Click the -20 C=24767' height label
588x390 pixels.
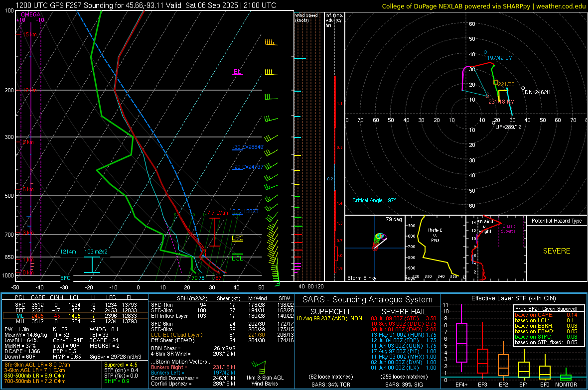[x=248, y=167]
